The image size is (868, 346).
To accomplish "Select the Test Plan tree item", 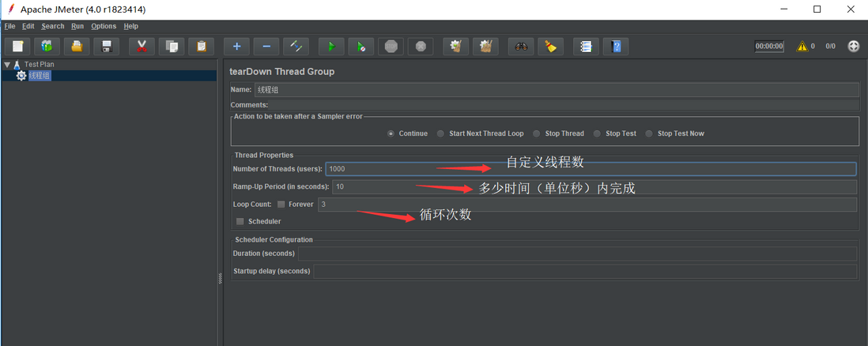I will point(39,64).
